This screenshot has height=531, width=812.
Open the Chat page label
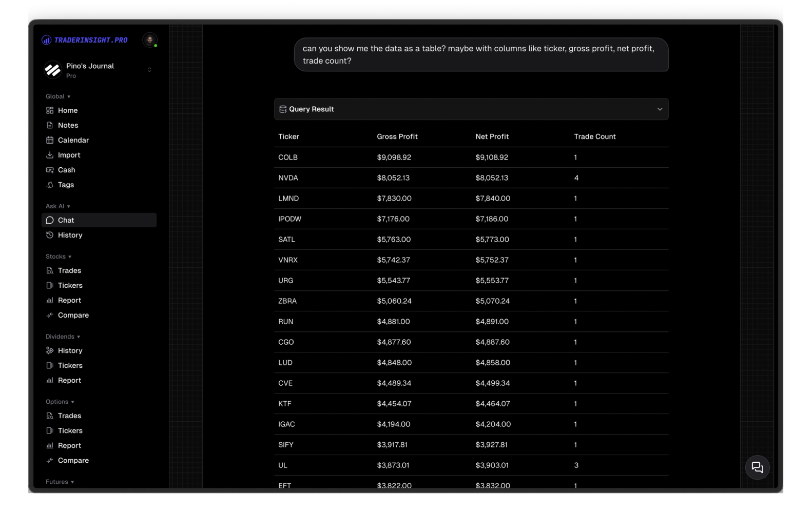click(66, 220)
